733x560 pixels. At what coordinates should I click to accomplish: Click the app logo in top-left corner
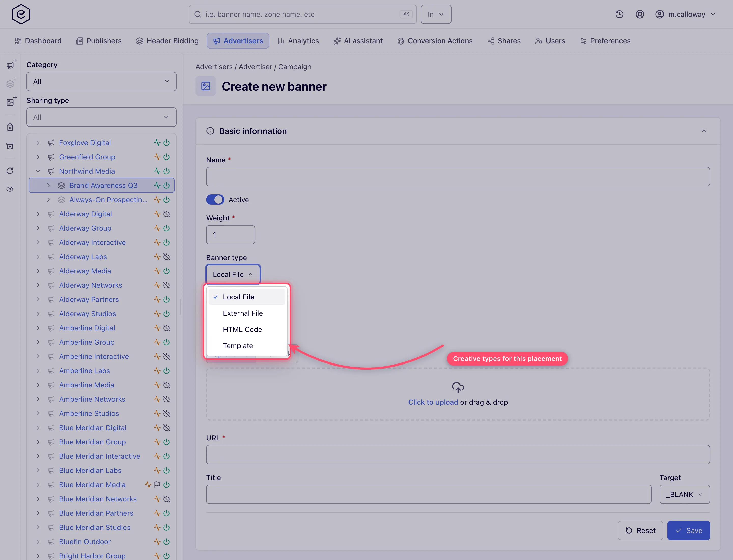point(21,14)
